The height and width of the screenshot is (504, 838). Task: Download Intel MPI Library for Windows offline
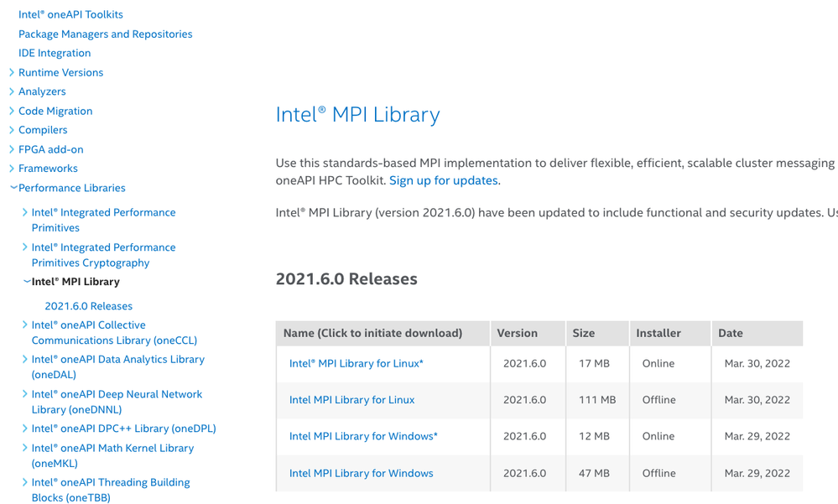coord(362,473)
